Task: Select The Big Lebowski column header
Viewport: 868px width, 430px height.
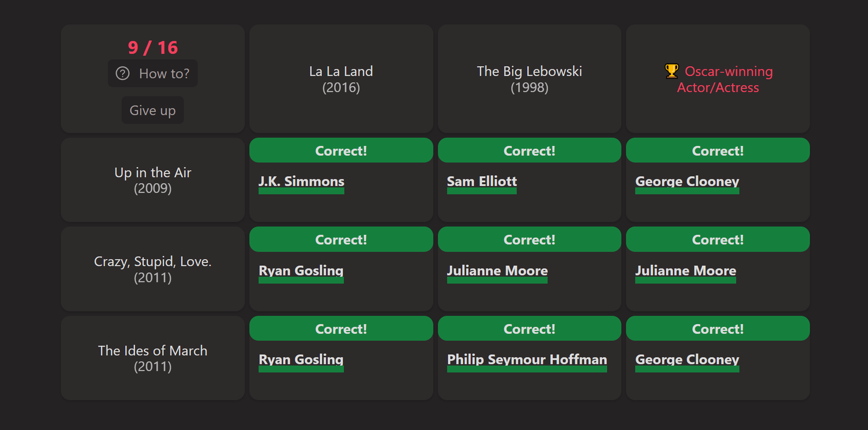Action: tap(529, 79)
